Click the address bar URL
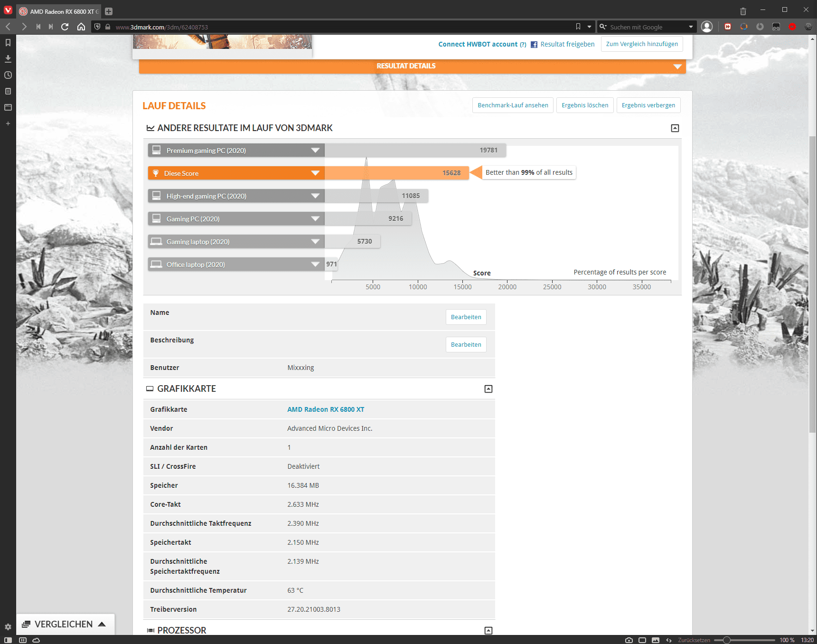This screenshot has height=644, width=817. click(x=162, y=27)
